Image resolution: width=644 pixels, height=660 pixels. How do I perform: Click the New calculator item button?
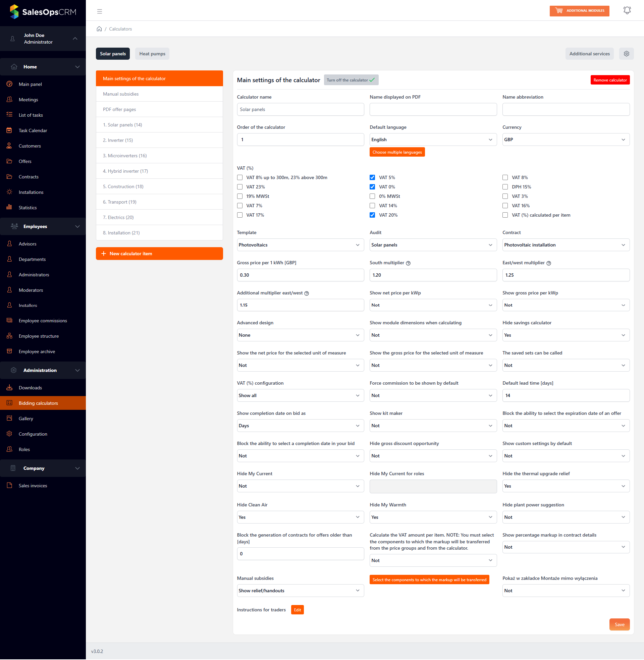[159, 254]
